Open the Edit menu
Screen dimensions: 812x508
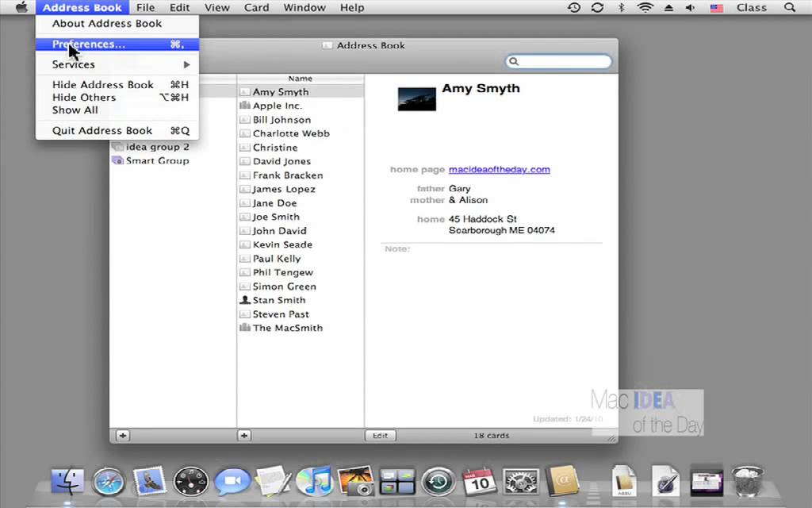(180, 7)
